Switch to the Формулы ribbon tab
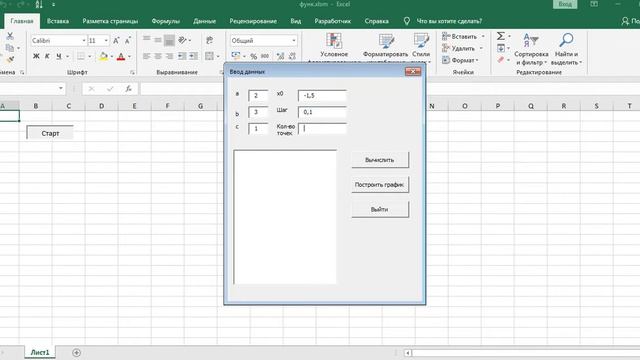Screen dimensions: 640x360 [x=165, y=21]
